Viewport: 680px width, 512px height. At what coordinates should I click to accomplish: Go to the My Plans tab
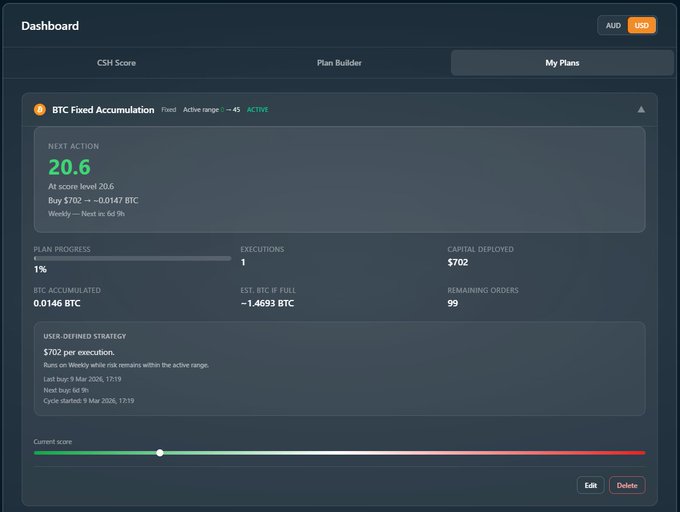562,63
